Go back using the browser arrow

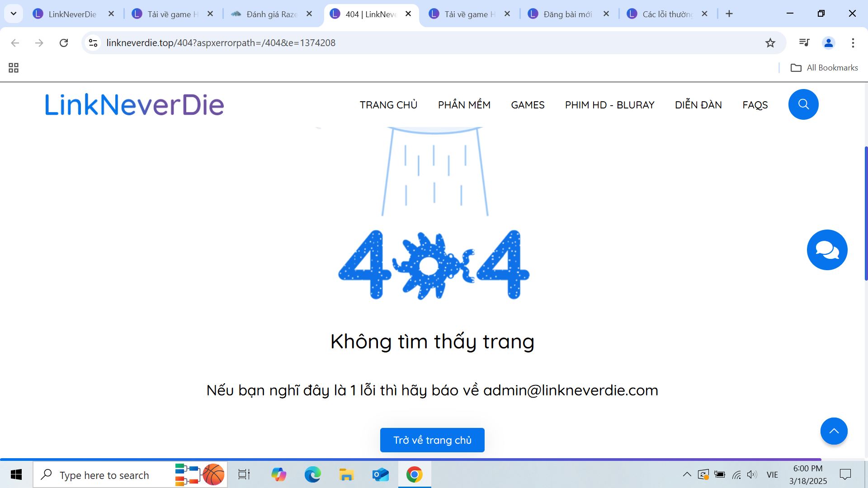point(15,43)
